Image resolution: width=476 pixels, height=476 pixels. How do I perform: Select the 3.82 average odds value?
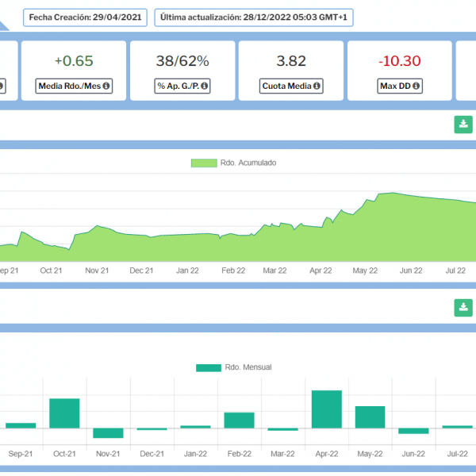point(291,61)
